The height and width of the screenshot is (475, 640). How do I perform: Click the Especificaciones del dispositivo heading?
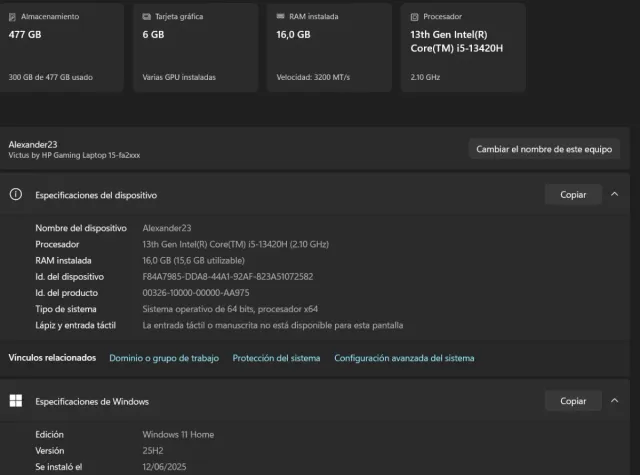coord(96,195)
